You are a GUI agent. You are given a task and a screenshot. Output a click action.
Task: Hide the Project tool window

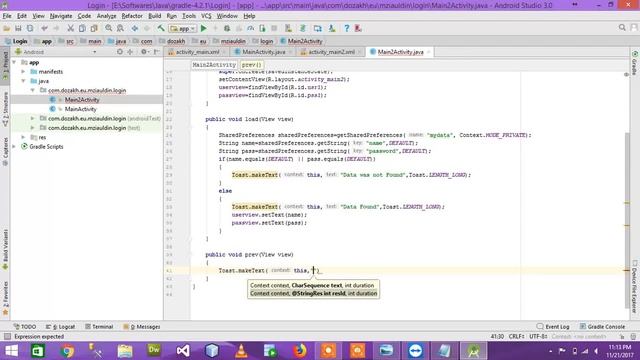click(x=157, y=52)
